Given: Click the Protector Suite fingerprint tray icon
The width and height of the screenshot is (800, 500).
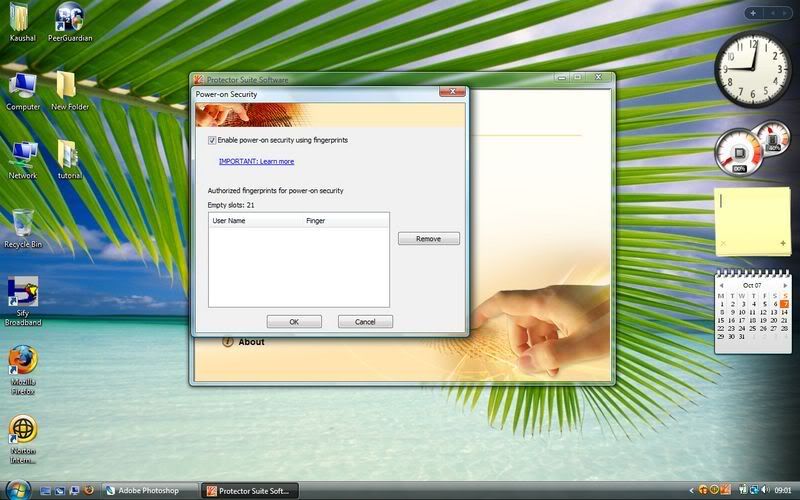Looking at the screenshot, I should [x=726, y=490].
